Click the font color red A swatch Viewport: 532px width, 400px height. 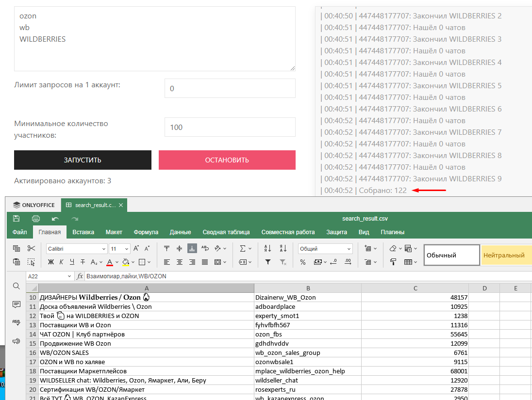110,262
